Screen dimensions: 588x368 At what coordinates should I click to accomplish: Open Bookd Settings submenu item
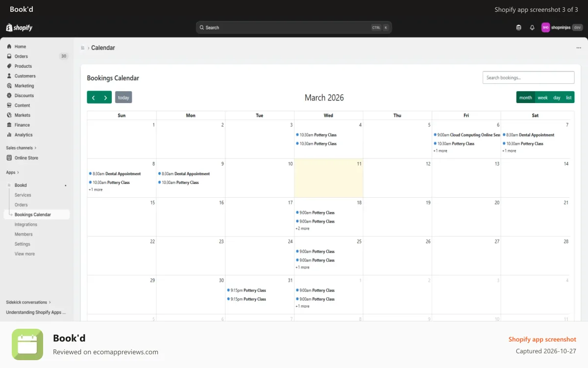[x=22, y=244]
